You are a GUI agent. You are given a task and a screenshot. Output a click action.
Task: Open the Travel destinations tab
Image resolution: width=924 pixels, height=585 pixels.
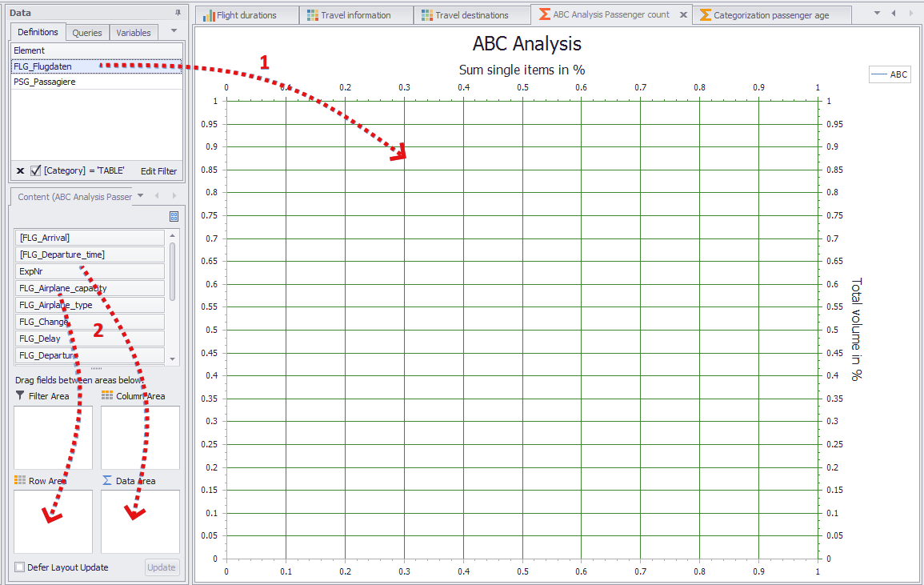click(472, 15)
